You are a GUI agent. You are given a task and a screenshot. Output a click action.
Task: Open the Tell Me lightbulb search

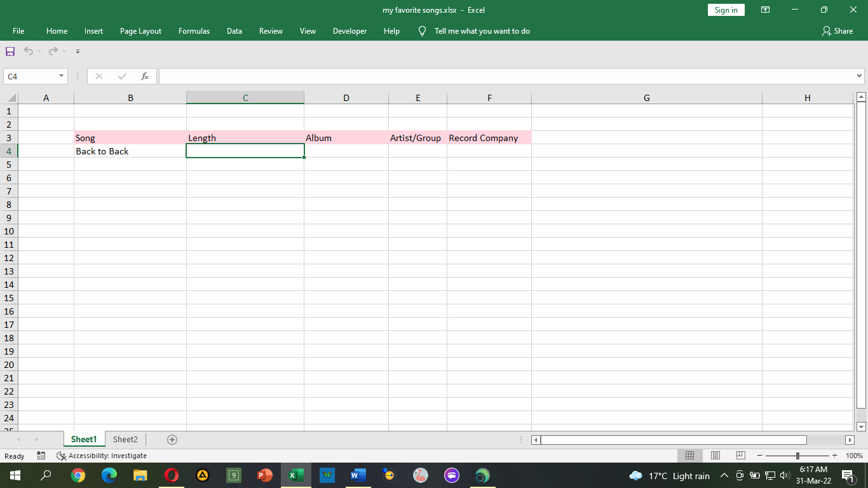tap(421, 30)
